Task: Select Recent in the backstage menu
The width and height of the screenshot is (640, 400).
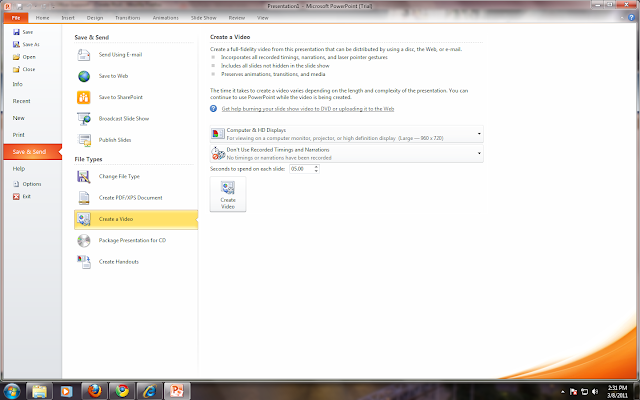Action: coord(21,101)
